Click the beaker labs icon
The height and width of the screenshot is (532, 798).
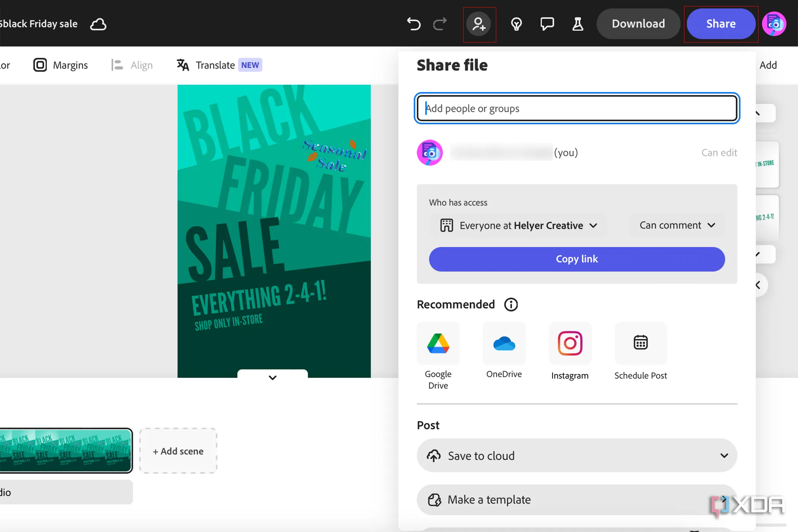pos(578,24)
